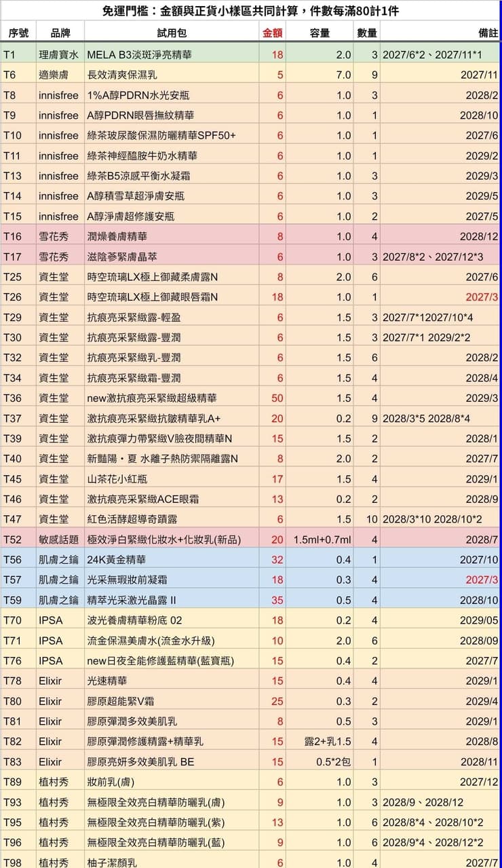Select 流金保濕美膚水(流金水升級) cell

tap(172, 640)
